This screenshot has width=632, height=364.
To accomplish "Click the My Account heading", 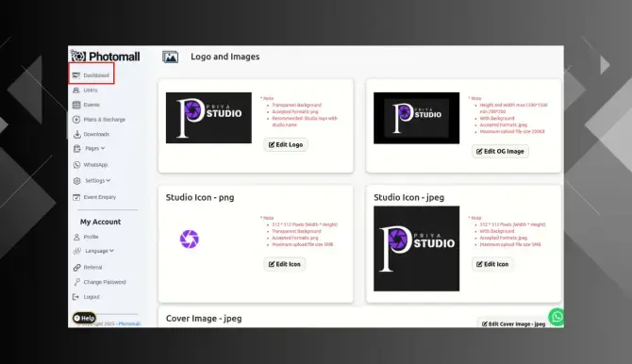I will tap(100, 222).
